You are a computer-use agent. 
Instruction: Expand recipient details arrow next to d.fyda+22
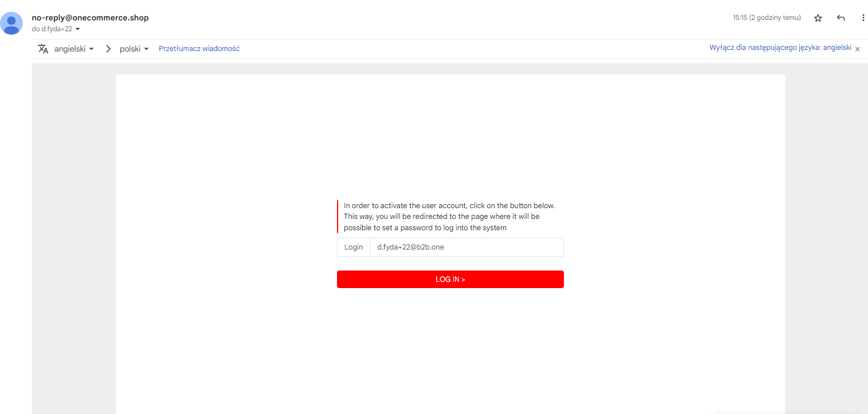pyautogui.click(x=78, y=29)
